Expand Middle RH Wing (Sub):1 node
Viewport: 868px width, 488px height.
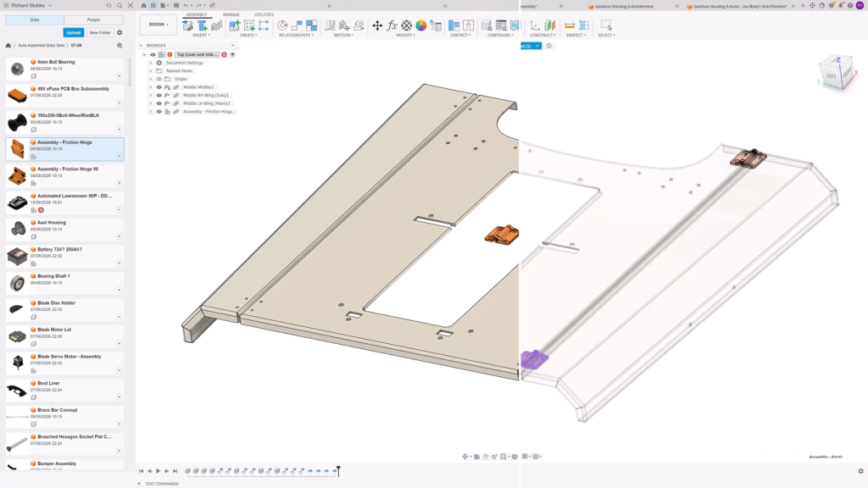pyautogui.click(x=151, y=95)
